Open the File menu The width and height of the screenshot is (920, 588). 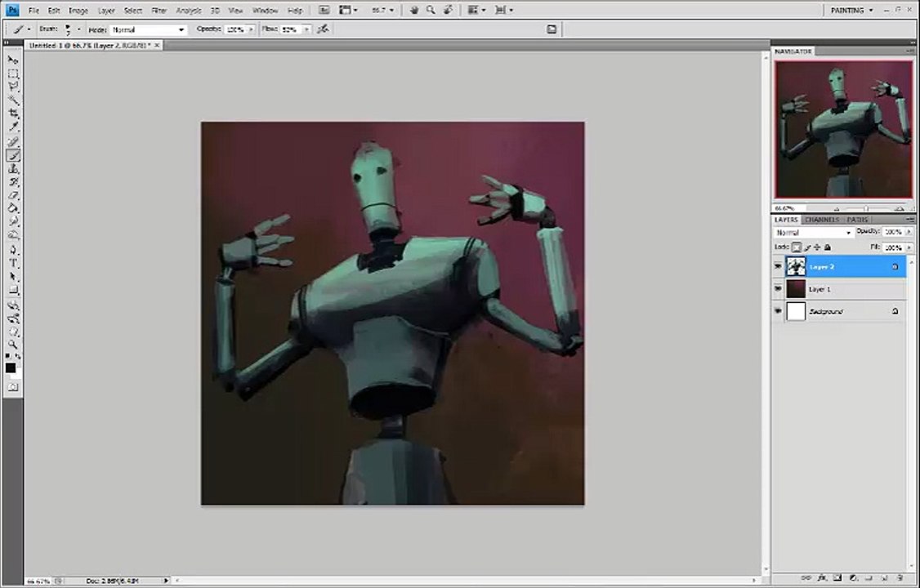[33, 11]
